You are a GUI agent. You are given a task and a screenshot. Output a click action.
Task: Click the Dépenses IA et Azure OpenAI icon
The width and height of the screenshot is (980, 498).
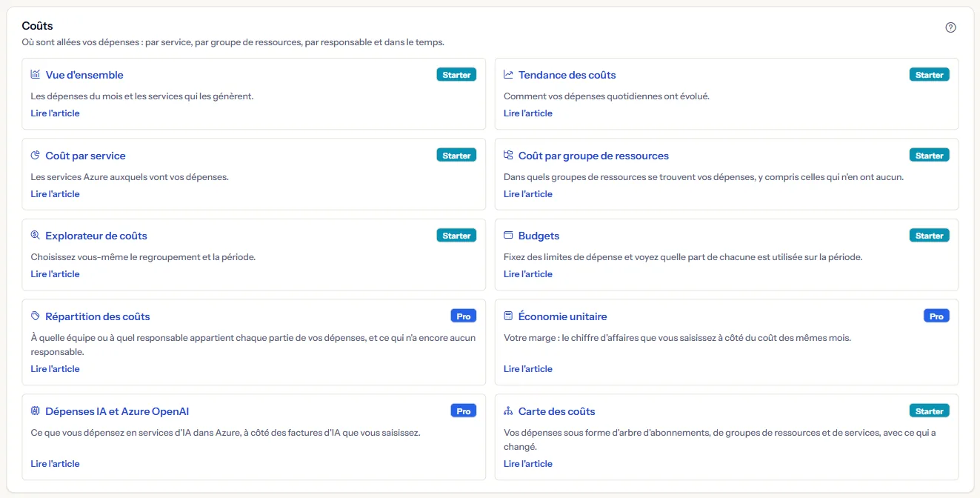(36, 411)
